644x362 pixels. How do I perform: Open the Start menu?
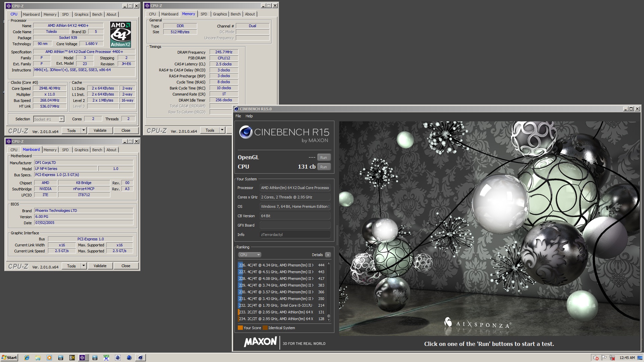click(x=9, y=358)
